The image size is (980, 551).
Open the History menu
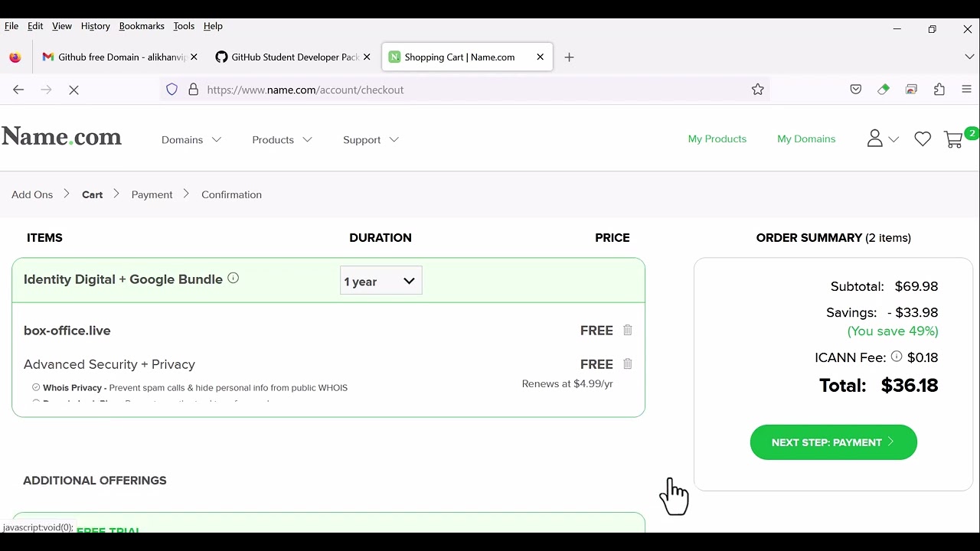pos(96,26)
